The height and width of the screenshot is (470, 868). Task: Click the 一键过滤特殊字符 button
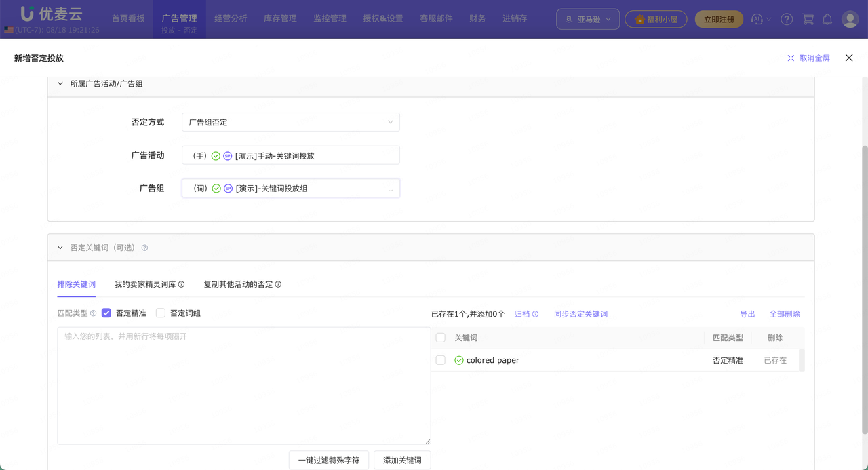point(329,460)
